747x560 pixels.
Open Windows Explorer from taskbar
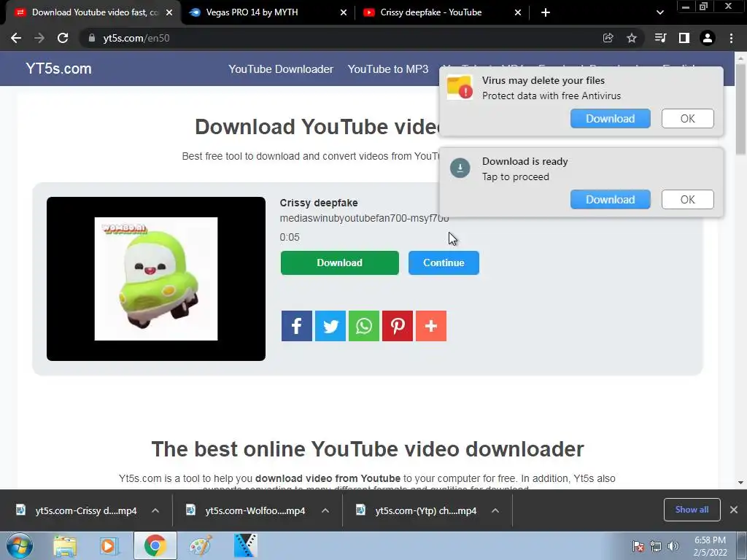point(65,546)
